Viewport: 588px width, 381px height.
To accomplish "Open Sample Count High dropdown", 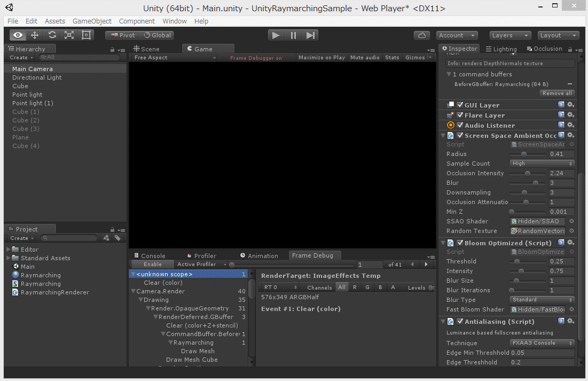I will pos(542,164).
